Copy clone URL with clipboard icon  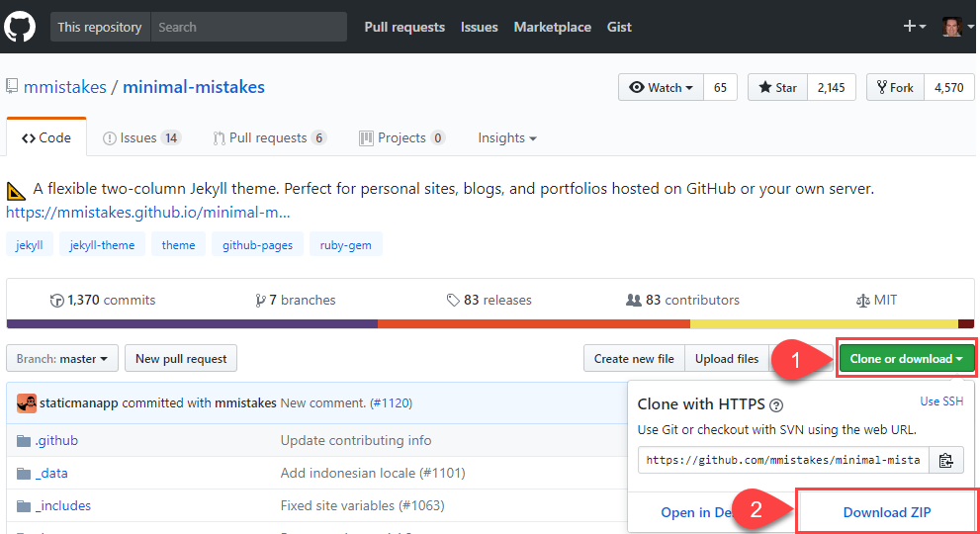[945, 460]
